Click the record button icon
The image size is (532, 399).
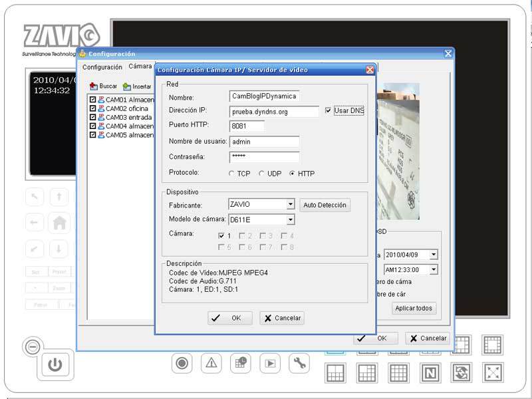182,363
